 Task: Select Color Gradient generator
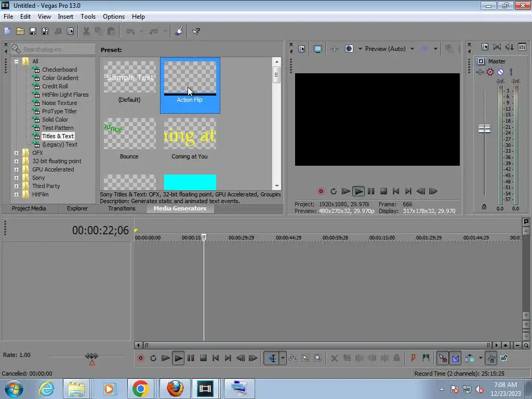[60, 78]
